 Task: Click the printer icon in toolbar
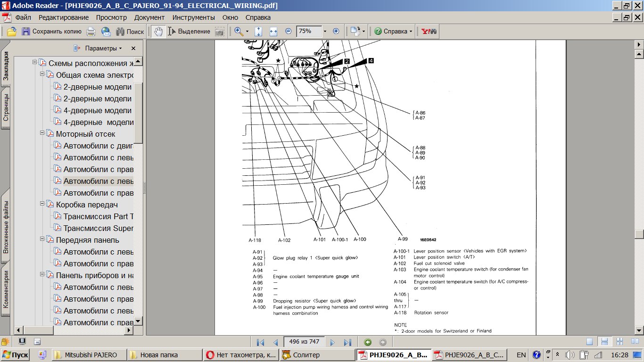point(91,32)
